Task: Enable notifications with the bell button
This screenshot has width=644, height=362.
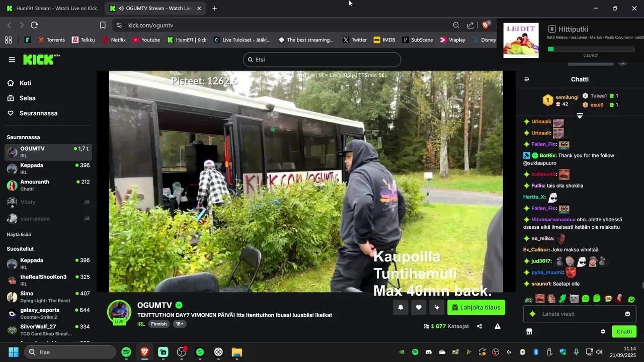Action: click(400, 307)
